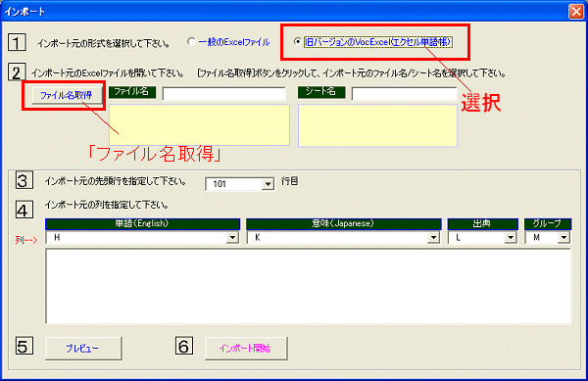
Task: Click the インポート元の先頭行を指定して下さい text
Action: click(116, 182)
